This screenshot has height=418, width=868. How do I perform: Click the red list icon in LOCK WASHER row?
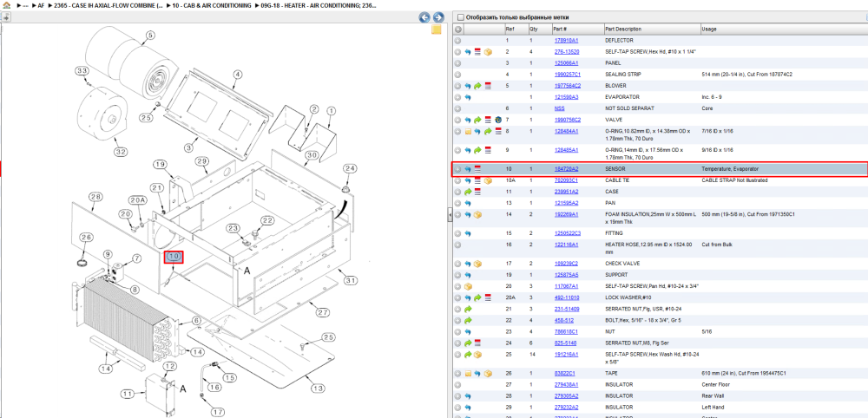(x=488, y=297)
